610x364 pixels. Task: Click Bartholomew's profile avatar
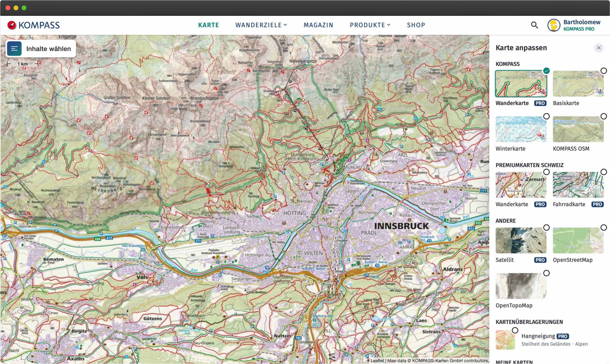[x=554, y=25]
